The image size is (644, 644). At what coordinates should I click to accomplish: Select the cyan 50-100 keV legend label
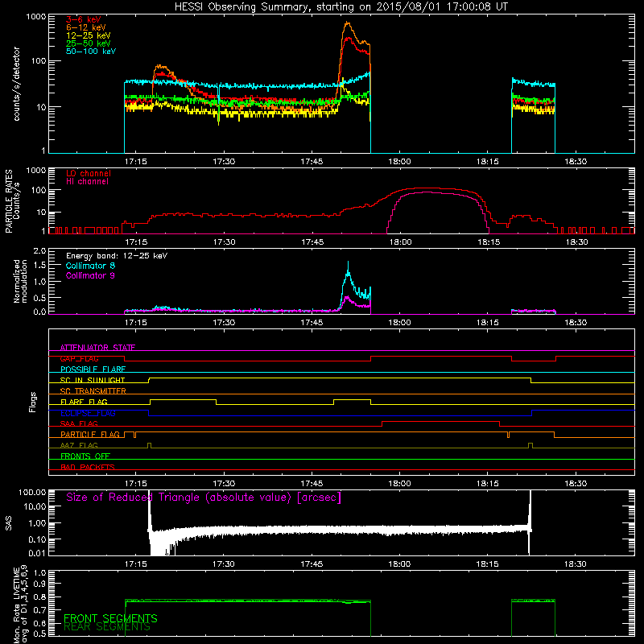(91, 52)
